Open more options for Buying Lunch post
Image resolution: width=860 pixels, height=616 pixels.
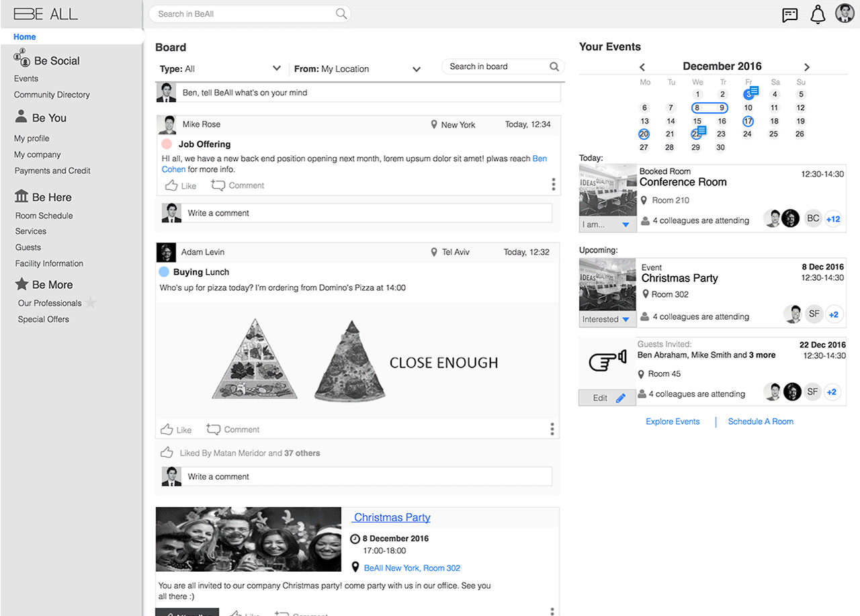click(552, 429)
